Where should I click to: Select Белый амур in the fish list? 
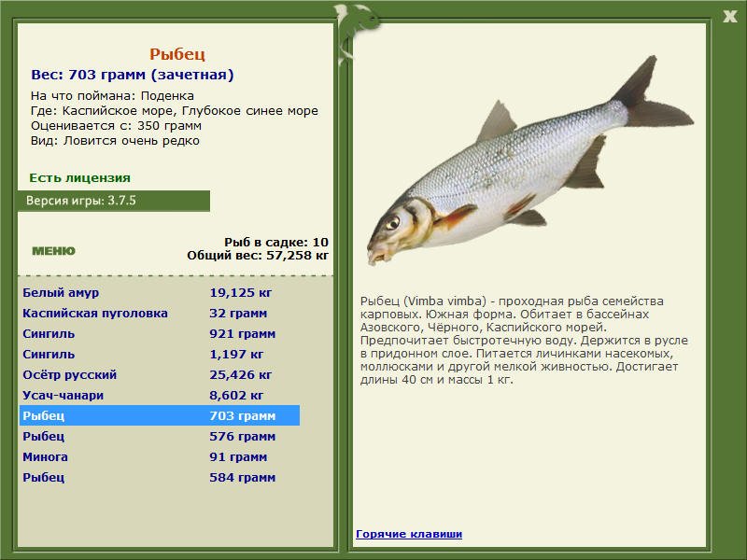(x=160, y=293)
